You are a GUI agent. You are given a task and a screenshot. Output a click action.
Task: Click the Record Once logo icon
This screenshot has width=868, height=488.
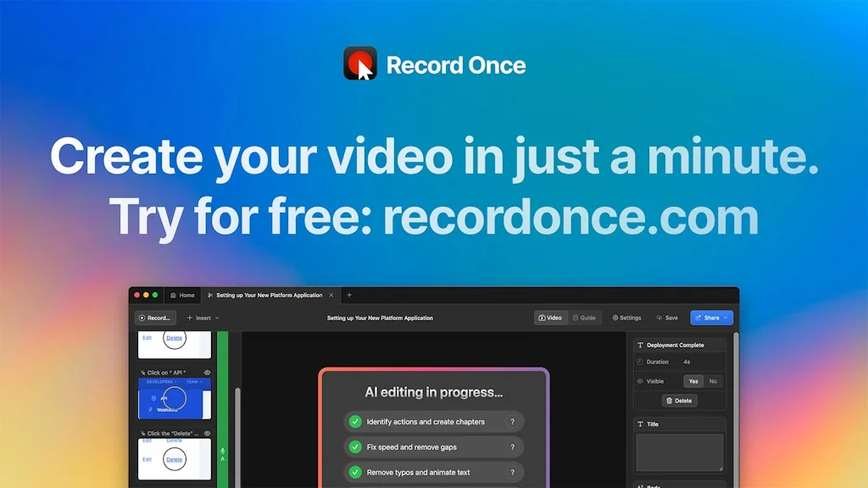[x=360, y=63]
